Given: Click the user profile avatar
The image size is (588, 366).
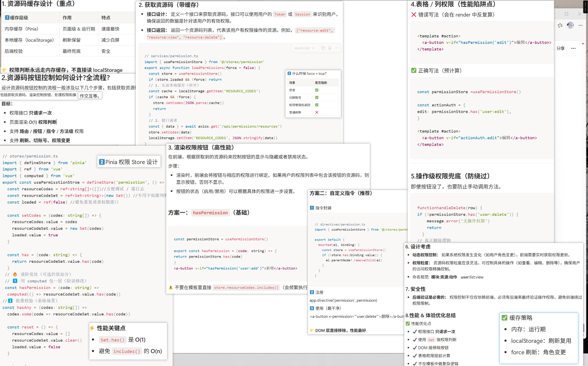Looking at the screenshot, I should pyautogui.click(x=570, y=25).
